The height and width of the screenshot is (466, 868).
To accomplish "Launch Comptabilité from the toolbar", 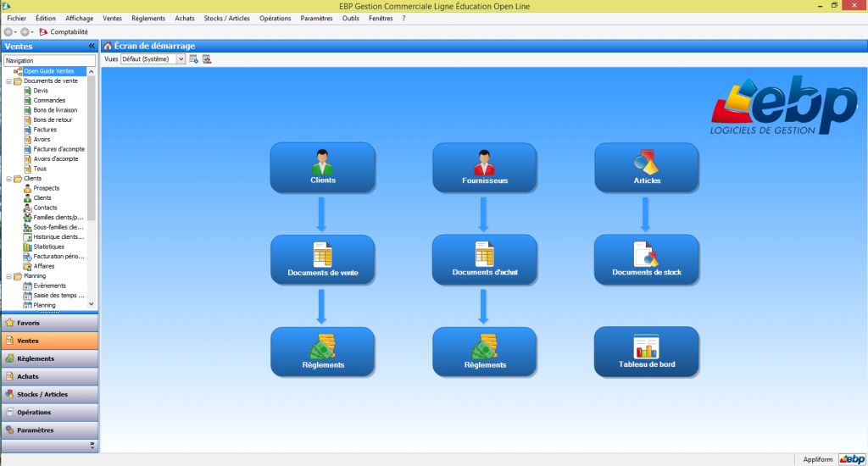I will [x=64, y=32].
